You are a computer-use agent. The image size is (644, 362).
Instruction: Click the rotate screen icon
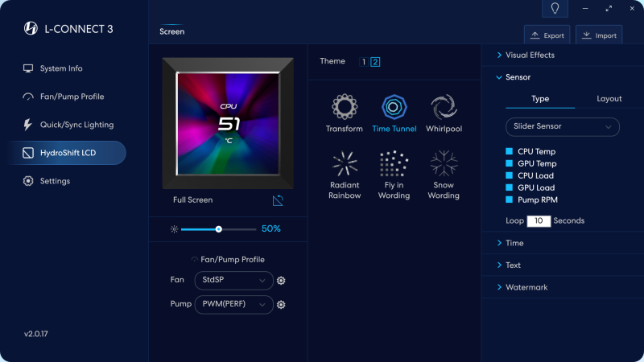pos(278,200)
